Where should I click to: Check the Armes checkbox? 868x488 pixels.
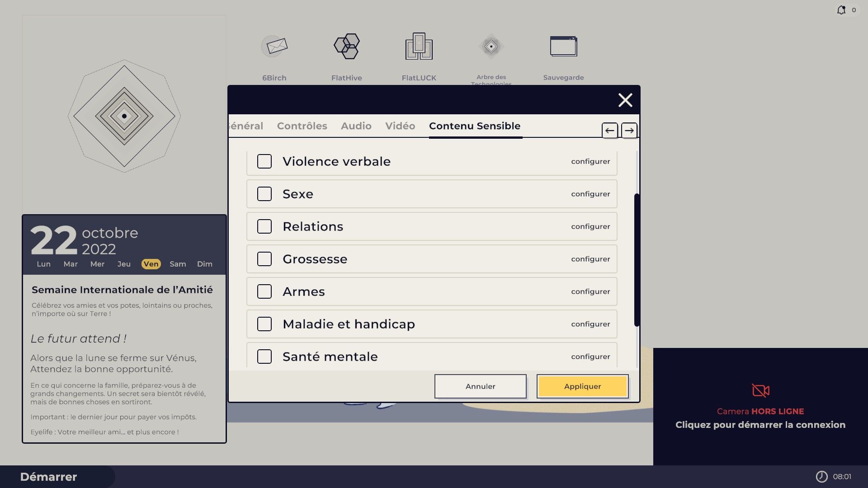point(264,291)
